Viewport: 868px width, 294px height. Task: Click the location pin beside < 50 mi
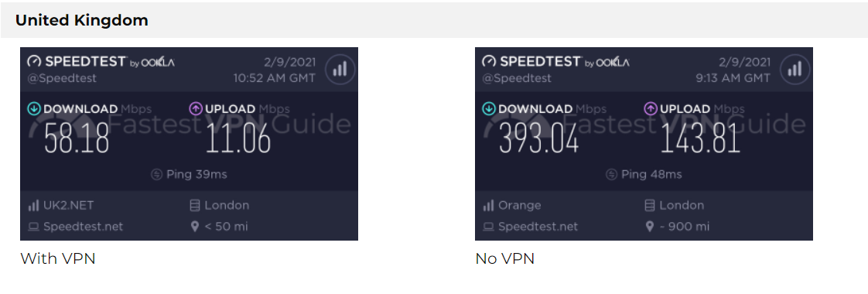point(194,227)
